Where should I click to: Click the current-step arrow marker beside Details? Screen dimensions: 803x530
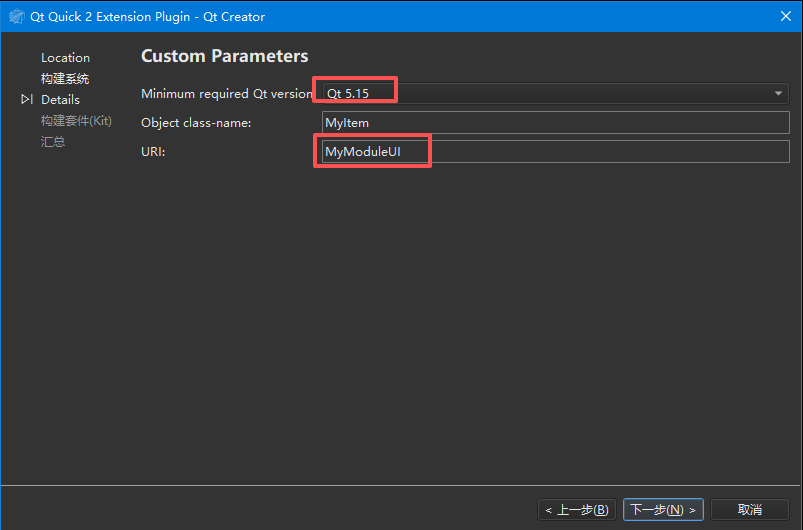point(27,99)
